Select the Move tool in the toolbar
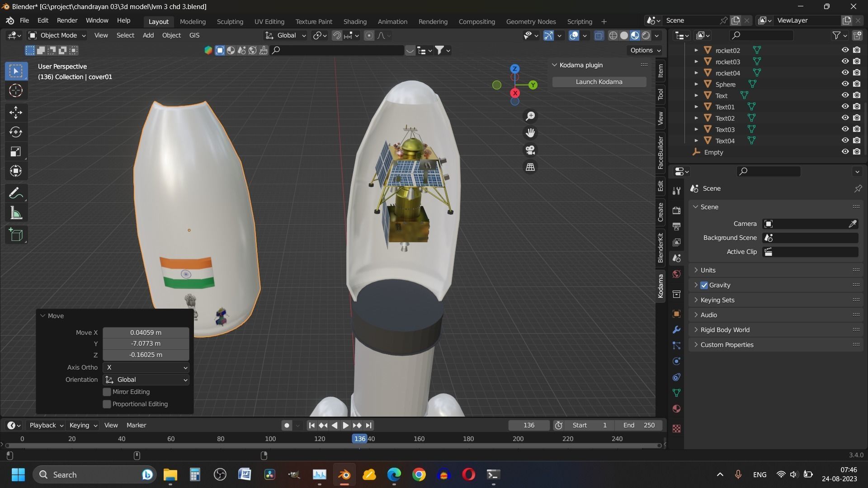Viewport: 868px width, 488px height. coord(16,113)
